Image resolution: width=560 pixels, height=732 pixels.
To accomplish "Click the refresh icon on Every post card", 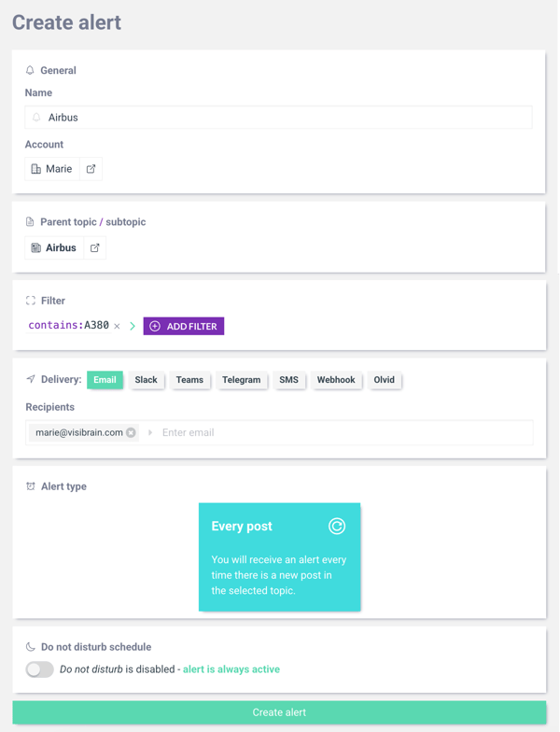I will click(337, 527).
